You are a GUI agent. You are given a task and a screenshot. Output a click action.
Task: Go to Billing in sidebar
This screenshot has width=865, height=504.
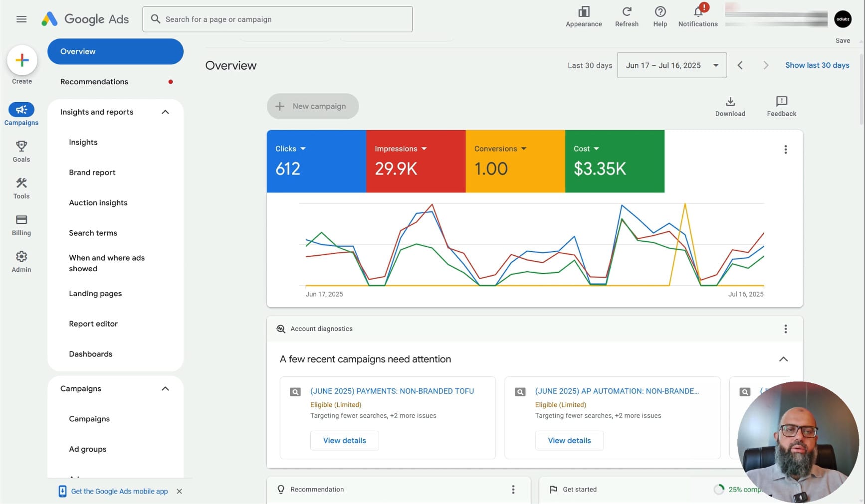(x=21, y=225)
